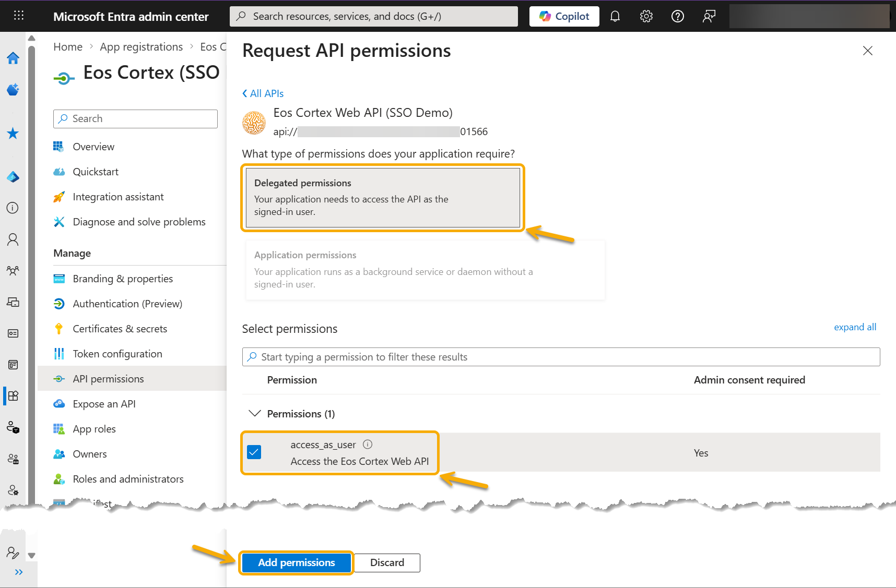Launch Copilot
The width and height of the screenshot is (896, 588).
564,16
